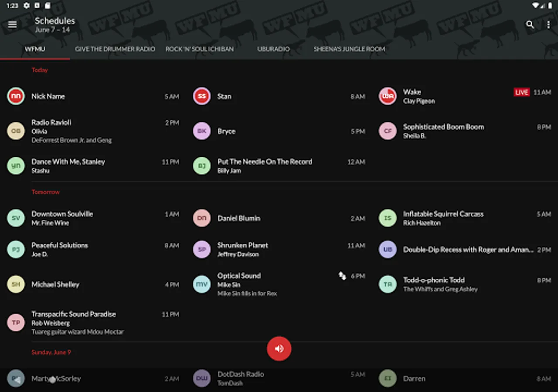Image resolution: width=558 pixels, height=392 pixels.
Task: Open the search icon in the header
Action: coord(530,25)
